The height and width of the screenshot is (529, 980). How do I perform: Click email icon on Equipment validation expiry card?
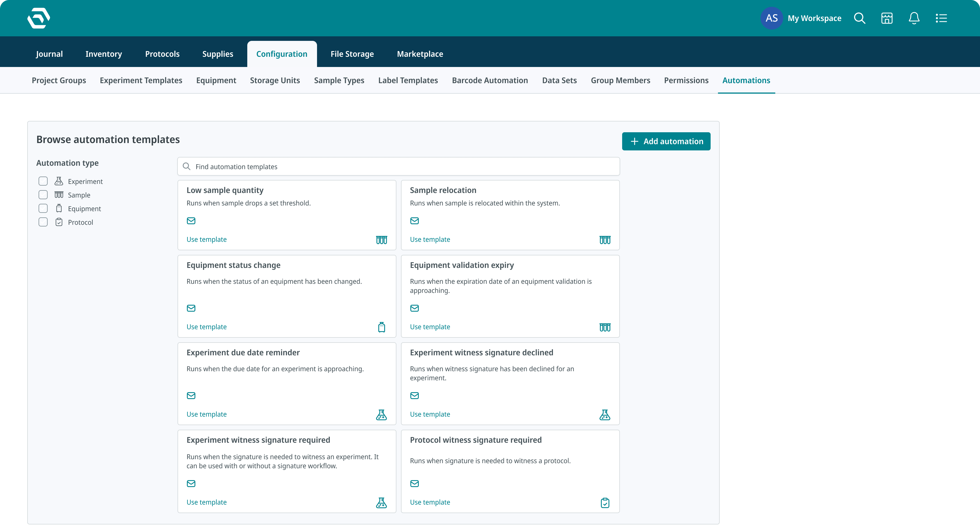414,308
